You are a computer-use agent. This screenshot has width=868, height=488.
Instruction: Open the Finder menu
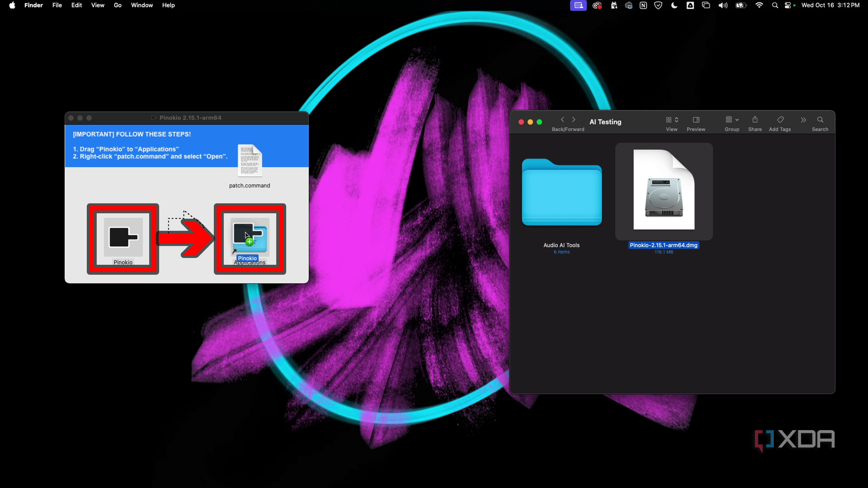(33, 5)
